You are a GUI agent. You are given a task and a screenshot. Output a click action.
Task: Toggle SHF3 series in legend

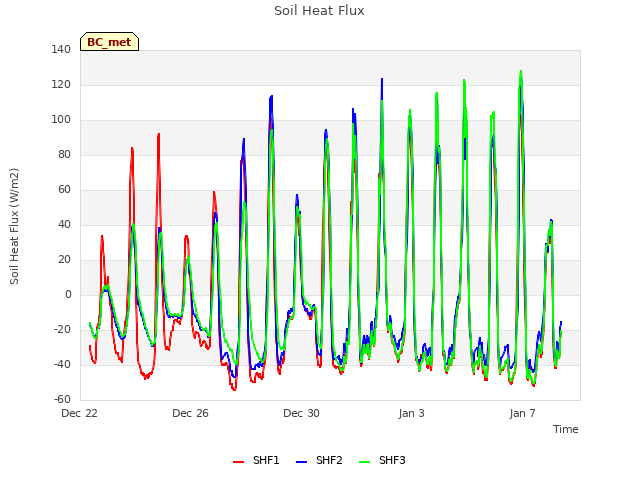pyautogui.click(x=382, y=460)
